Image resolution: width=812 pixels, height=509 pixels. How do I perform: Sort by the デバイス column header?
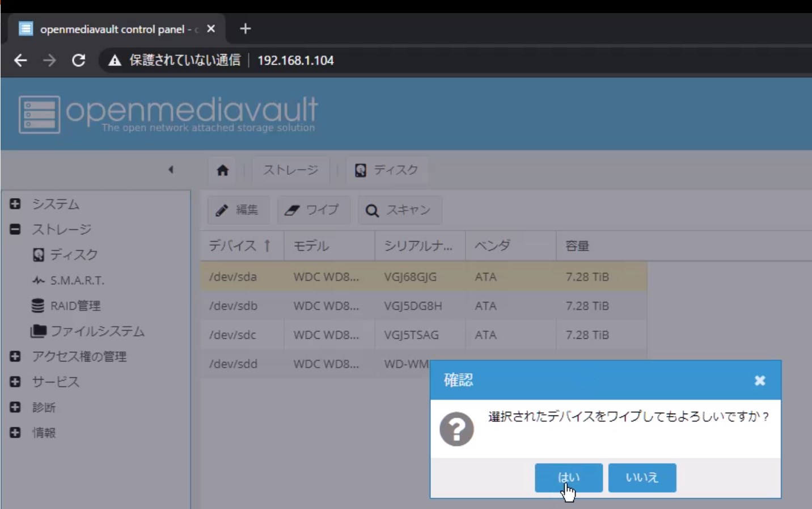[x=232, y=246]
